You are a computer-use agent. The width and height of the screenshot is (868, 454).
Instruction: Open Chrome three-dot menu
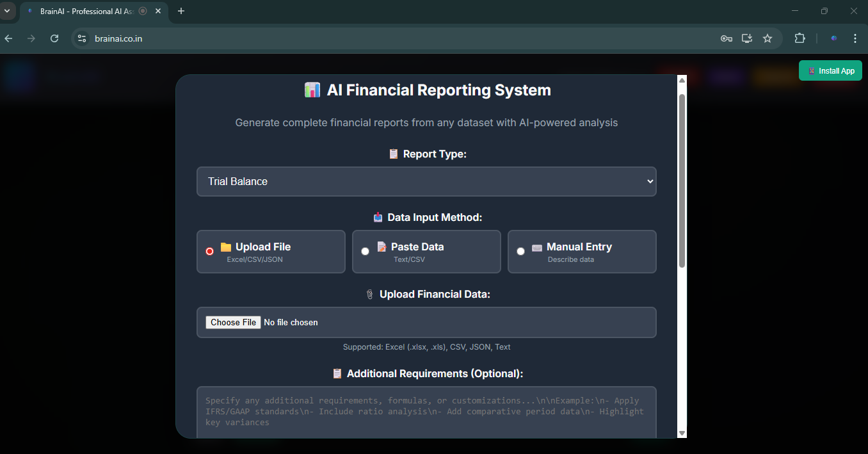855,38
